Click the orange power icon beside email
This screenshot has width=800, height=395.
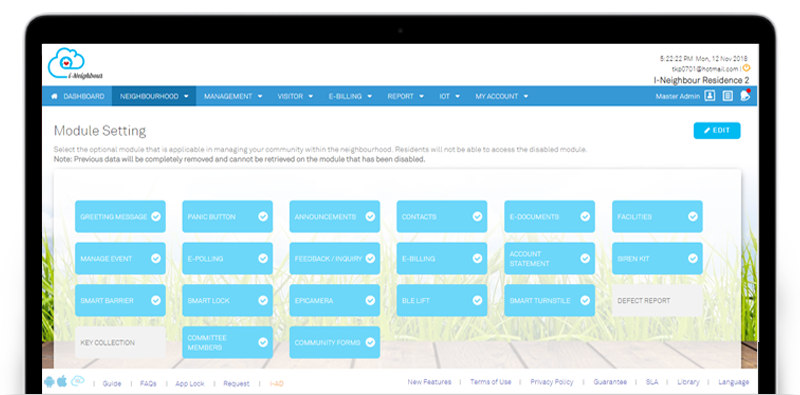tap(746, 67)
